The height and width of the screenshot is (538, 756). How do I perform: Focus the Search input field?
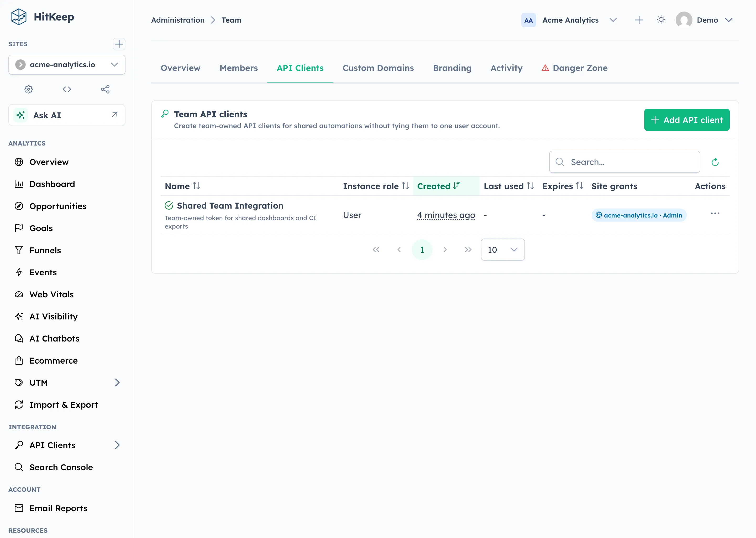(624, 162)
